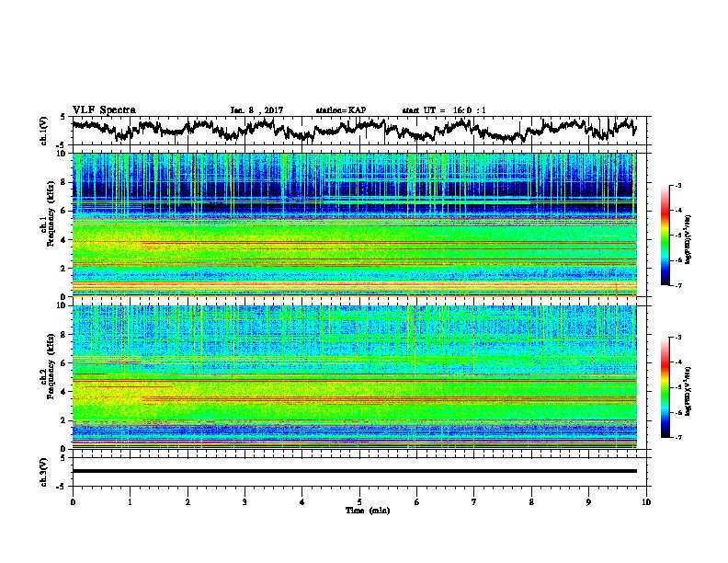Click the time axis tick label "6"
The height and width of the screenshot is (563, 728).
click(417, 502)
